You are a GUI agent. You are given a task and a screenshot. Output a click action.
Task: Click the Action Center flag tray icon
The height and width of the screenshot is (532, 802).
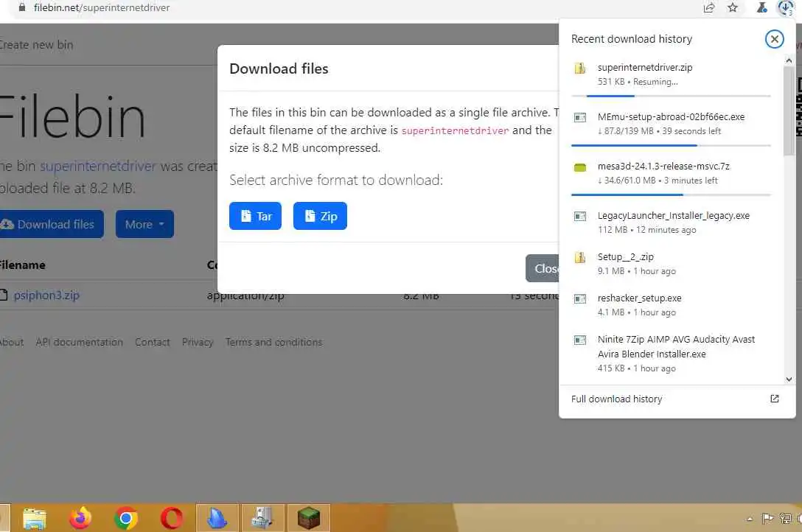click(767, 518)
